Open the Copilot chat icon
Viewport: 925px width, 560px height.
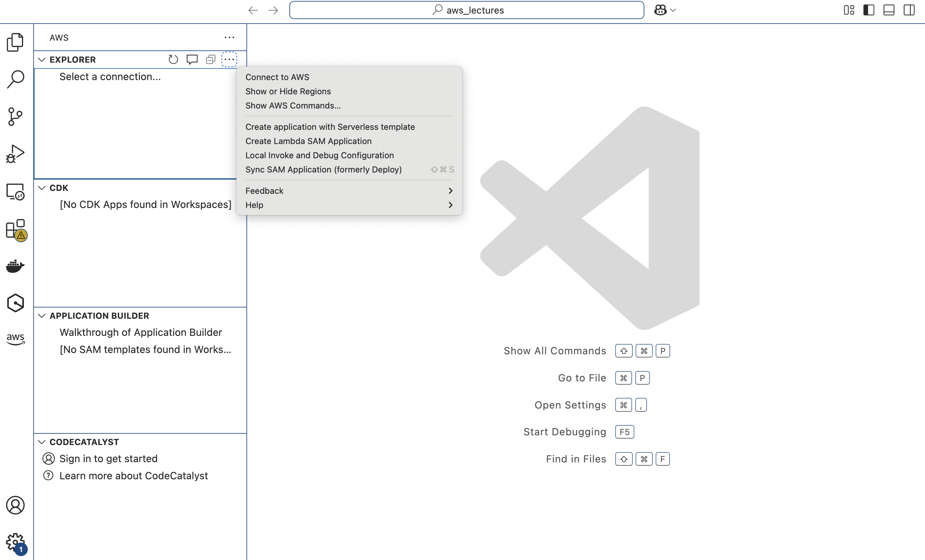pyautogui.click(x=660, y=10)
